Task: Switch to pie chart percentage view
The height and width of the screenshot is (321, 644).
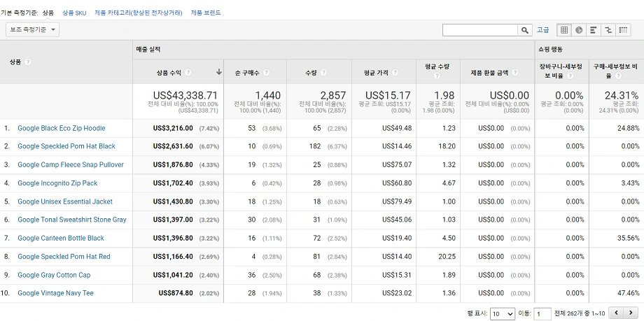Action: coord(579,30)
